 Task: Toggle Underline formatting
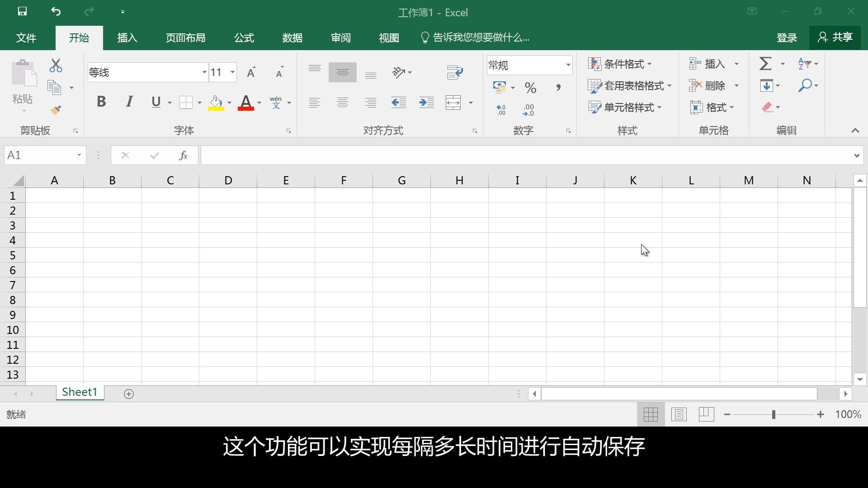point(156,102)
